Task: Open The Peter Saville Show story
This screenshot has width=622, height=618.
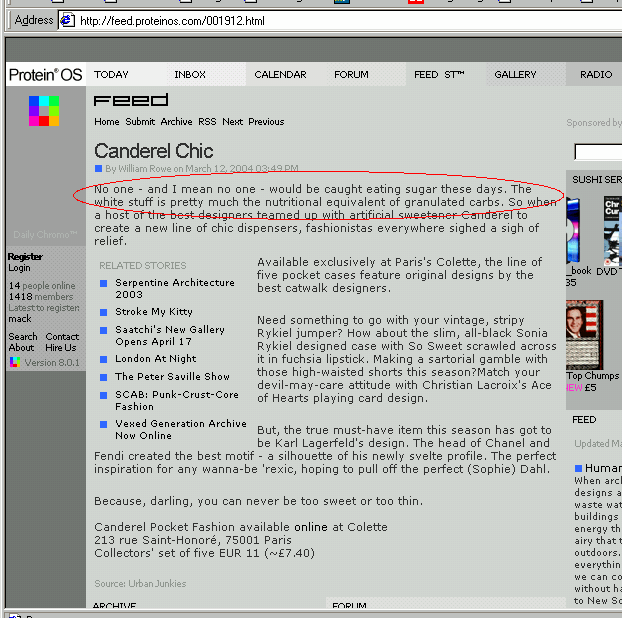Action: 172,376
